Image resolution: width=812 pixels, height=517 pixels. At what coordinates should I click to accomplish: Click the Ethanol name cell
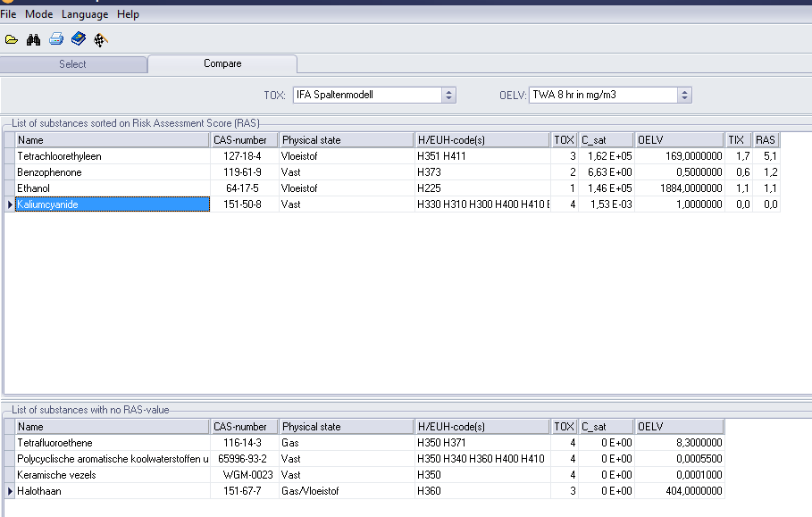coord(34,188)
